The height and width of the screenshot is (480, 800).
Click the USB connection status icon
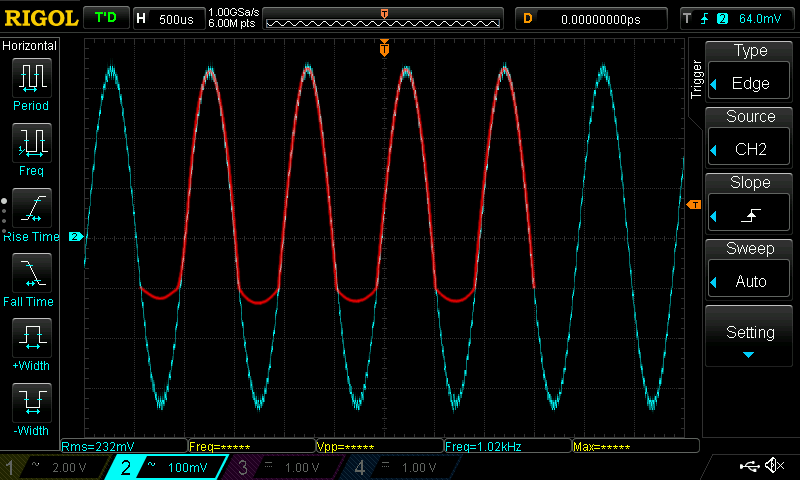pyautogui.click(x=749, y=466)
